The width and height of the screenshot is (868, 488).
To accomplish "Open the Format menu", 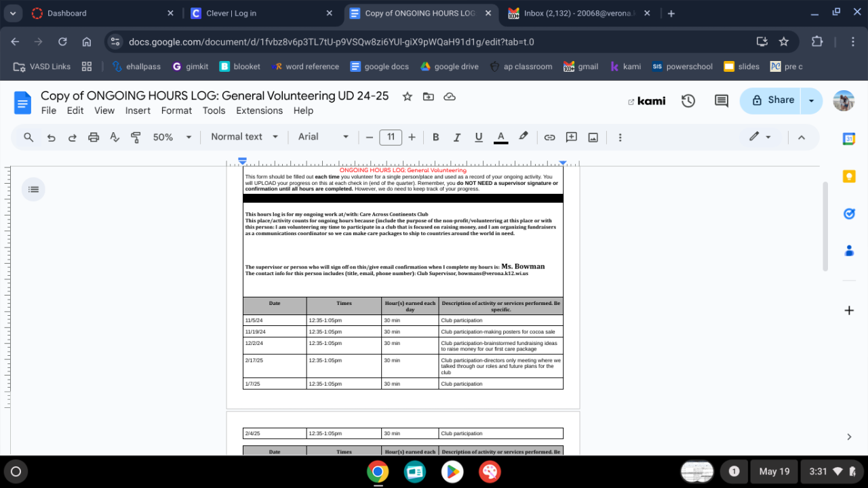I will [176, 110].
